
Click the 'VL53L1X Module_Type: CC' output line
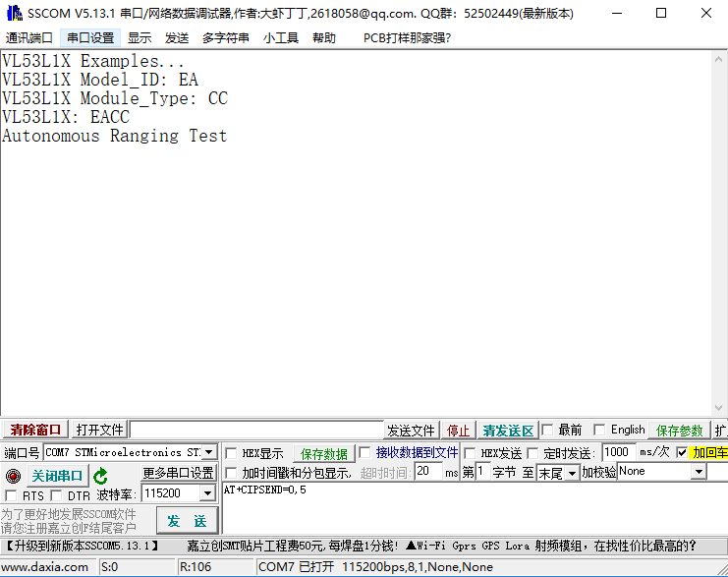click(115, 98)
